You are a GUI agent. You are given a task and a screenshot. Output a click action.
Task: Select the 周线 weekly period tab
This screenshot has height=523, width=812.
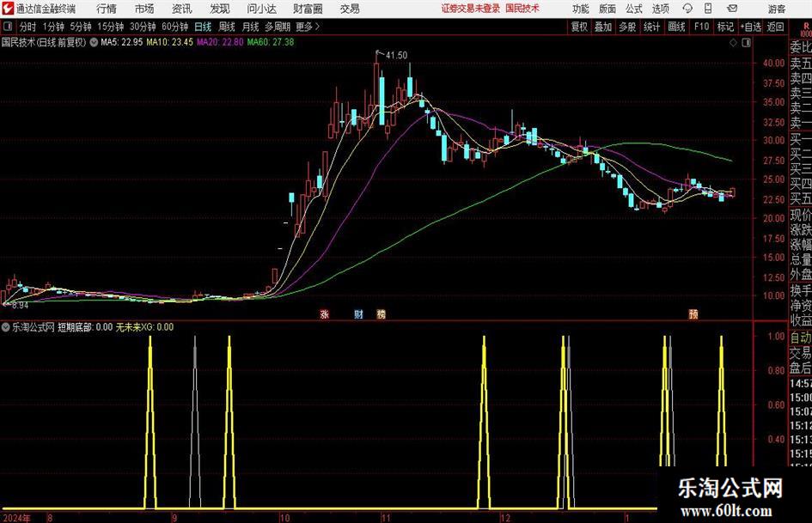(227, 27)
